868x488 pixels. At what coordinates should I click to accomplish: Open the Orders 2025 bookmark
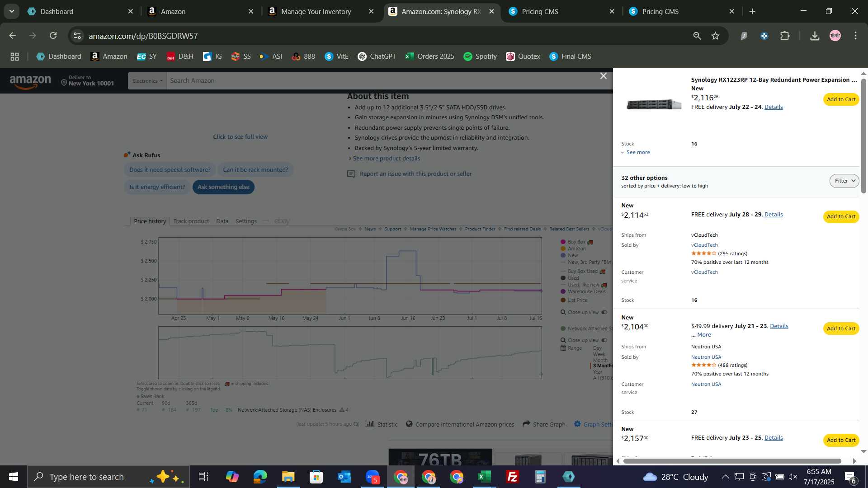(x=430, y=56)
